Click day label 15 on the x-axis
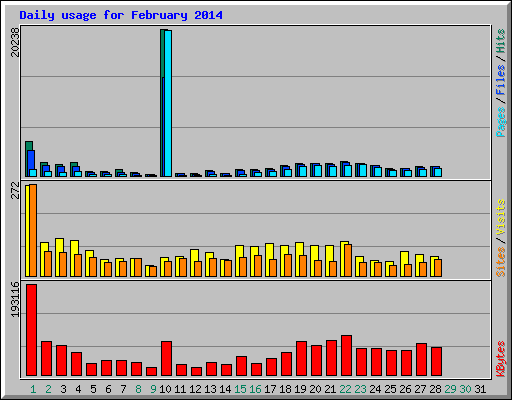 tap(240, 389)
